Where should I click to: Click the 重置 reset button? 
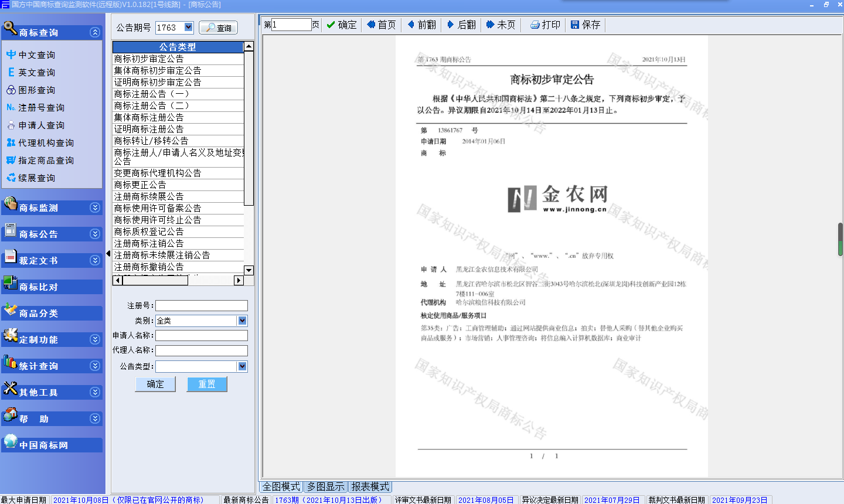(x=207, y=384)
